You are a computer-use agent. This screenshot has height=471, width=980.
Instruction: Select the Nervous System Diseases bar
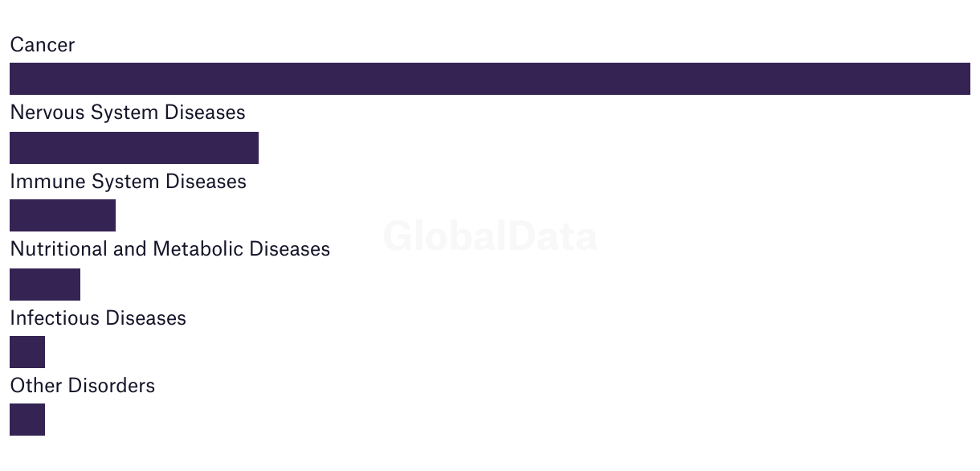134,148
